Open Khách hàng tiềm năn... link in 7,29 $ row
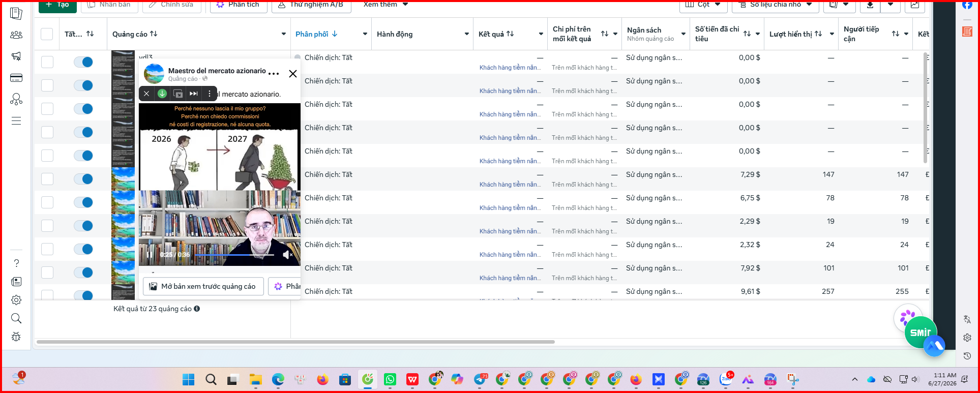This screenshot has width=980, height=393. (510, 185)
